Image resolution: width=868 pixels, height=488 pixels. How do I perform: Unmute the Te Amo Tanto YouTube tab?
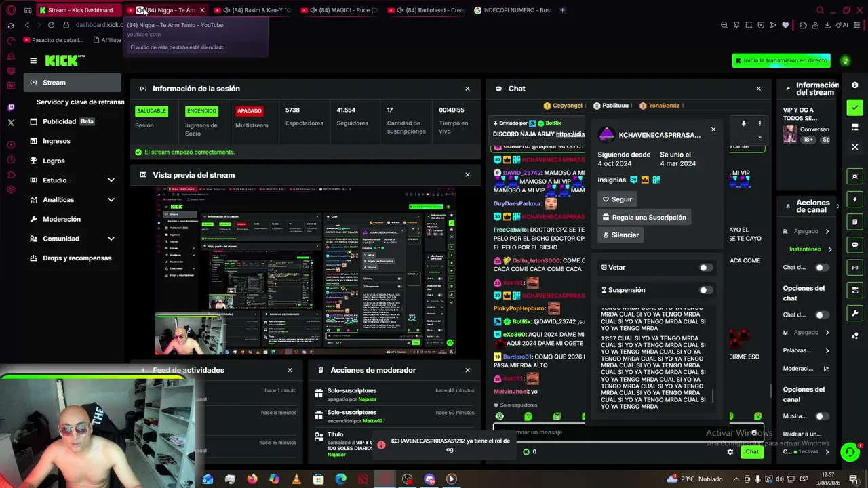point(140,10)
